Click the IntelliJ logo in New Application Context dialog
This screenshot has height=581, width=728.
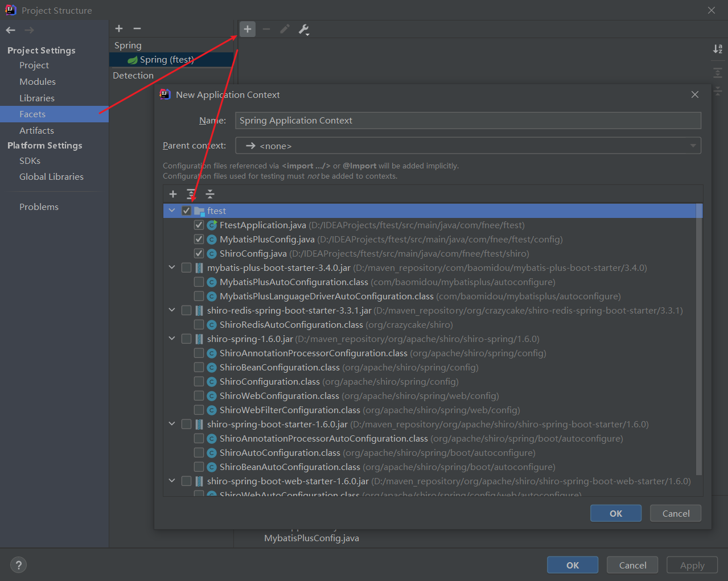point(165,94)
